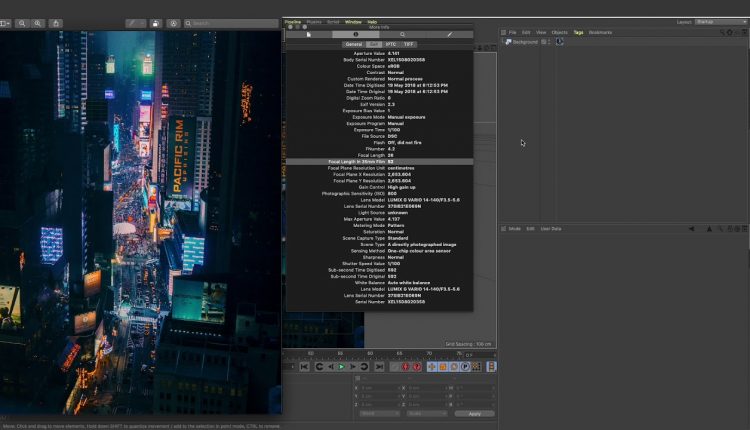
Task: Click the red Record Active Objects button
Action: click(x=406, y=367)
